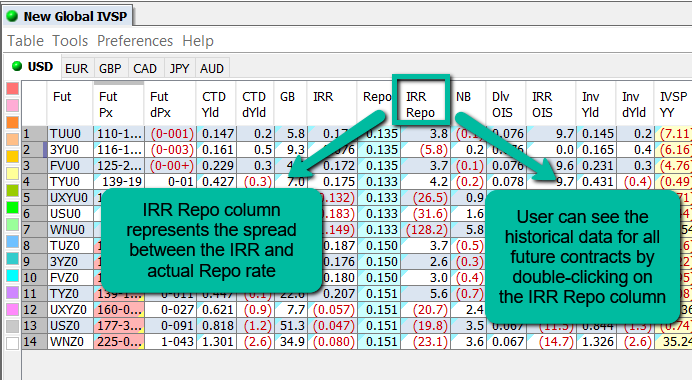Switch to the CAD tab
The height and width of the screenshot is (380, 692).
pyautogui.click(x=145, y=68)
